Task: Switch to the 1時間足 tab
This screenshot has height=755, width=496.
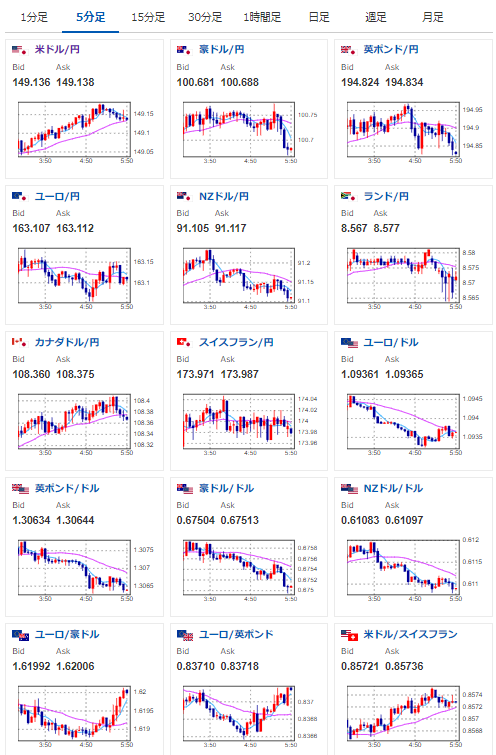Action: click(262, 17)
